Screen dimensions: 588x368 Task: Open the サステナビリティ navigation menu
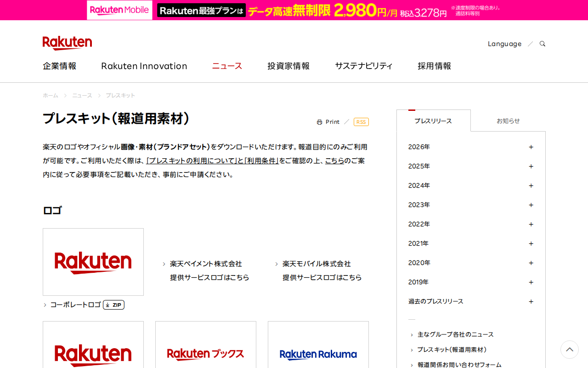pyautogui.click(x=364, y=66)
